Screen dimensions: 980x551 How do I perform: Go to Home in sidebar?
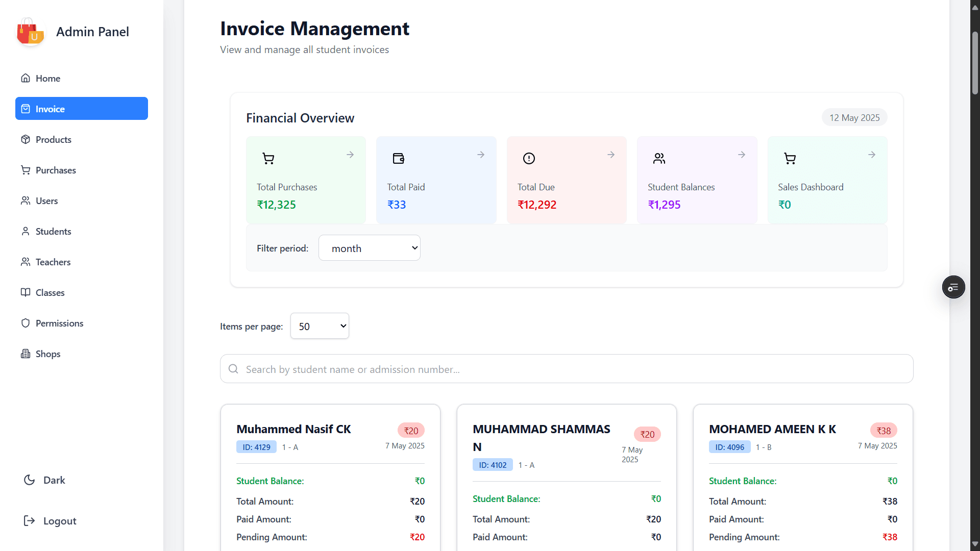[82, 78]
